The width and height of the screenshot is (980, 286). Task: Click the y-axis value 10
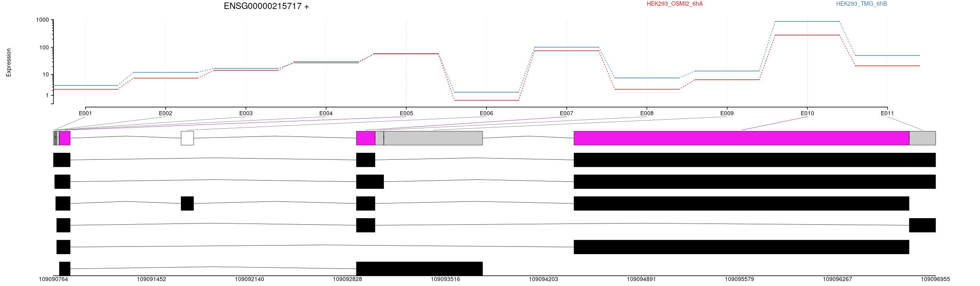click(x=46, y=75)
